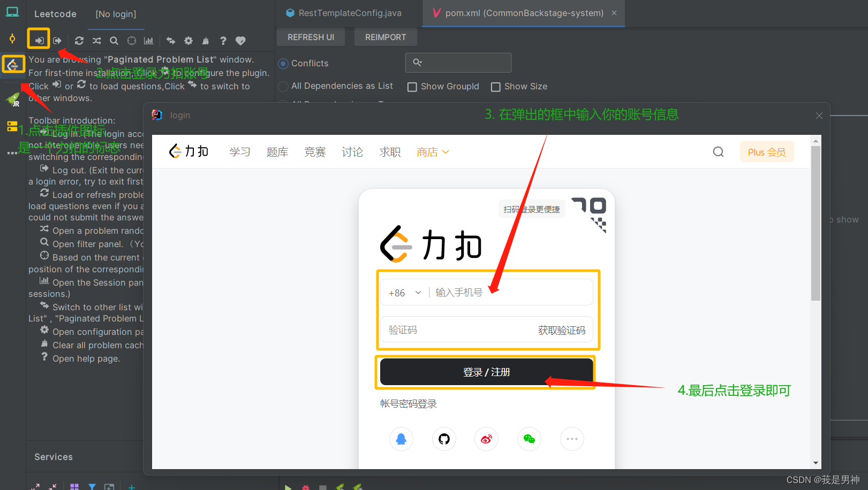Close the login dialog
The image size is (868, 490).
[819, 116]
